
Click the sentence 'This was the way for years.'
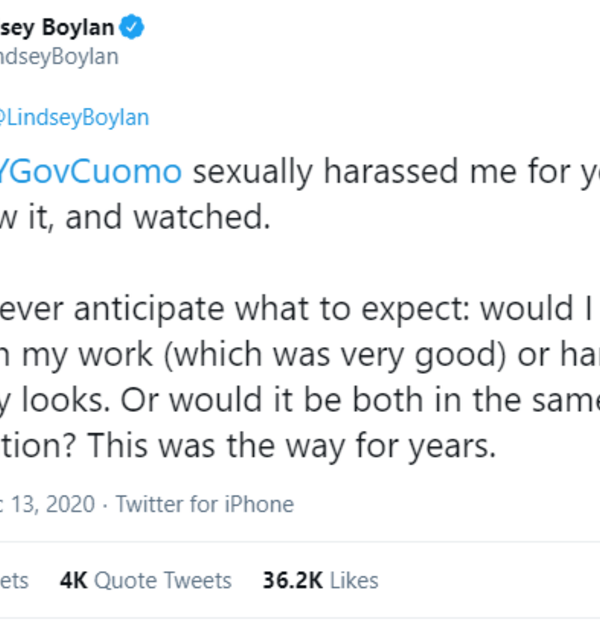[x=330, y=447]
